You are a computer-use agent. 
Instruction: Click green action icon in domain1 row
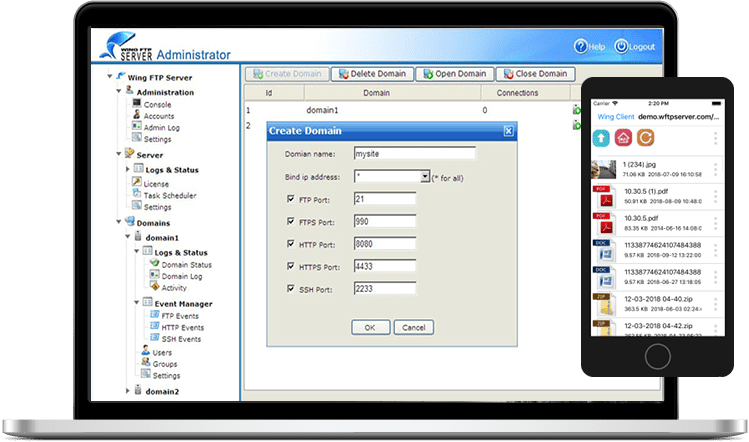pyautogui.click(x=577, y=110)
